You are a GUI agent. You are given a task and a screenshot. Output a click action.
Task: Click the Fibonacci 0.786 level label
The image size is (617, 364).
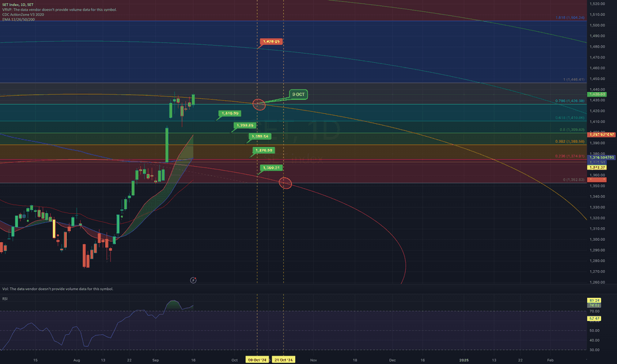570,101
